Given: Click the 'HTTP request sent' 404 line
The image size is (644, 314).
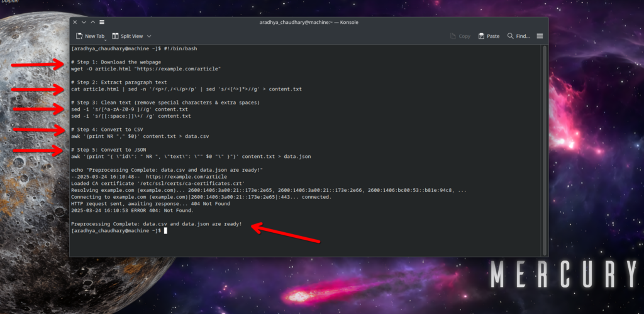Looking at the screenshot, I should [x=150, y=204].
